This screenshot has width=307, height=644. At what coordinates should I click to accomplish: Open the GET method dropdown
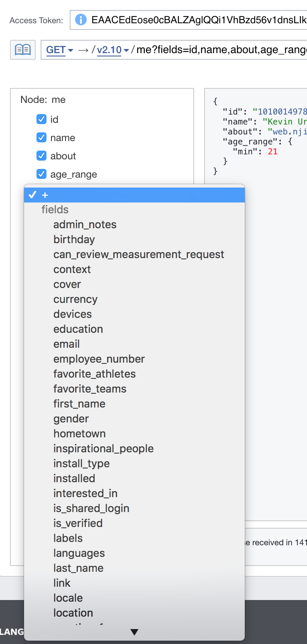pos(60,50)
